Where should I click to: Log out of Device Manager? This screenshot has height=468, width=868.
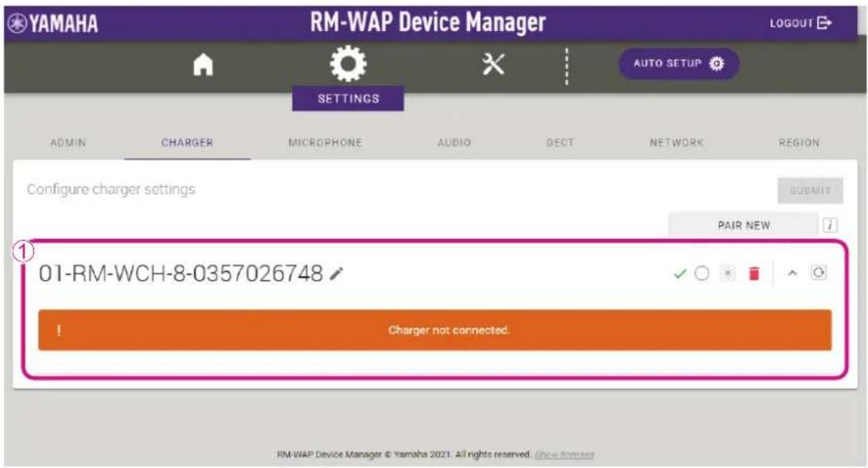[x=801, y=22]
